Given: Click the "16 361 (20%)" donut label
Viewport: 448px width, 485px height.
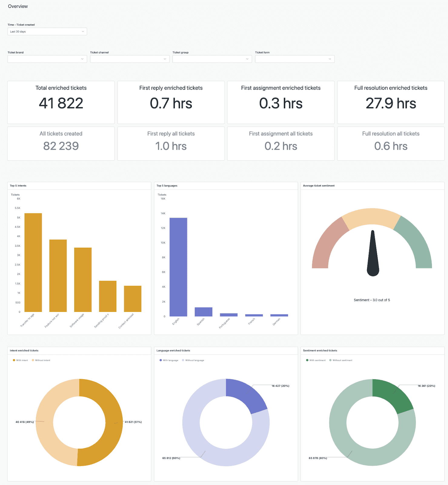Looking at the screenshot, I should coord(426,386).
